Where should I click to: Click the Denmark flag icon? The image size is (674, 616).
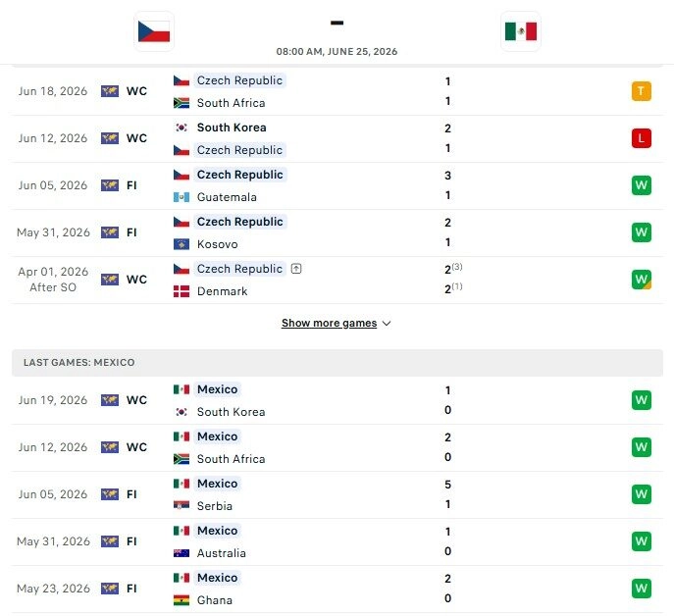coord(181,291)
